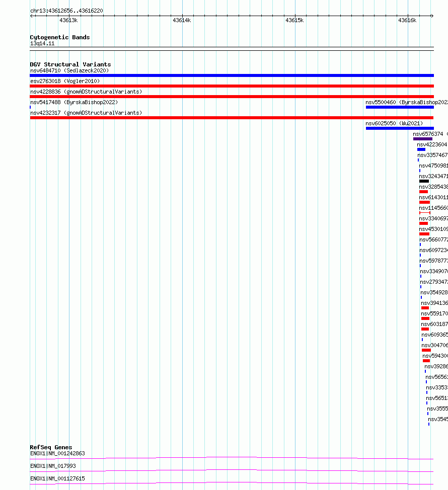
Task: Click the 43615k ruler tick label
Action: click(294, 20)
